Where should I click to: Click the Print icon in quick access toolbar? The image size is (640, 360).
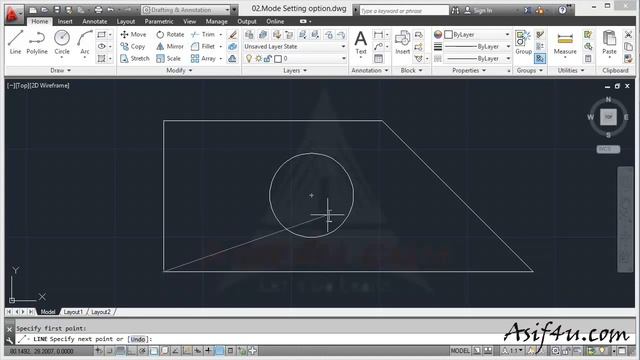click(98, 10)
